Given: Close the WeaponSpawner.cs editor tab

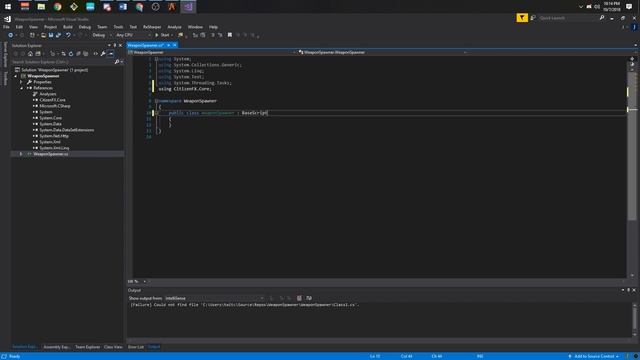Looking at the screenshot, I should click(x=175, y=45).
